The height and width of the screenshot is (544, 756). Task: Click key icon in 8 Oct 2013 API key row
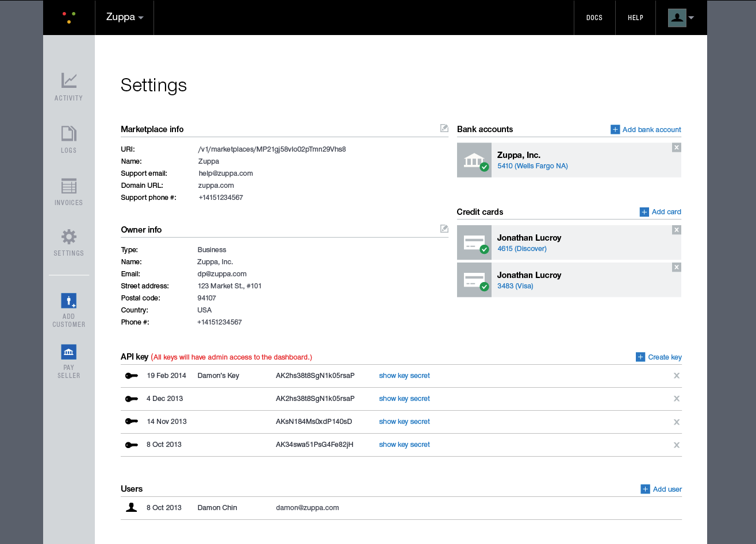pyautogui.click(x=132, y=445)
